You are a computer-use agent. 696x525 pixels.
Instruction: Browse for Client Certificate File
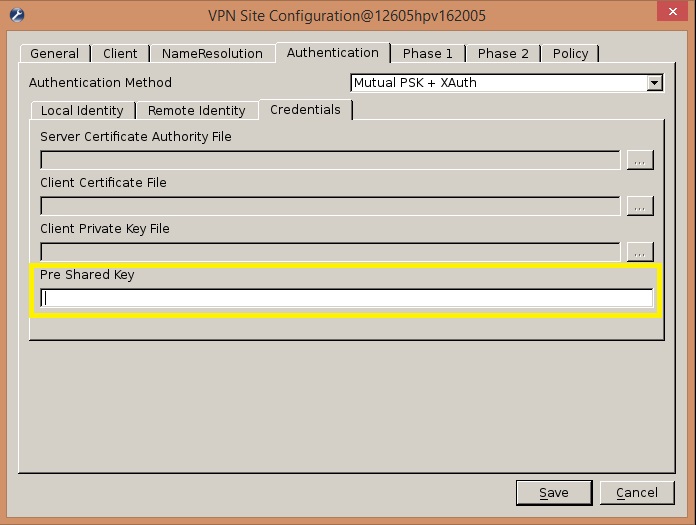(x=640, y=206)
